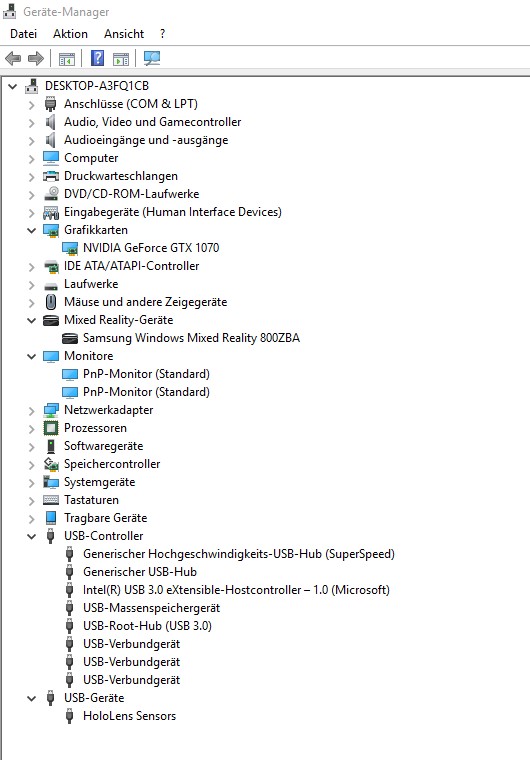The width and height of the screenshot is (530, 760).
Task: Expand the Netzwerkadapter category
Action: [32, 411]
